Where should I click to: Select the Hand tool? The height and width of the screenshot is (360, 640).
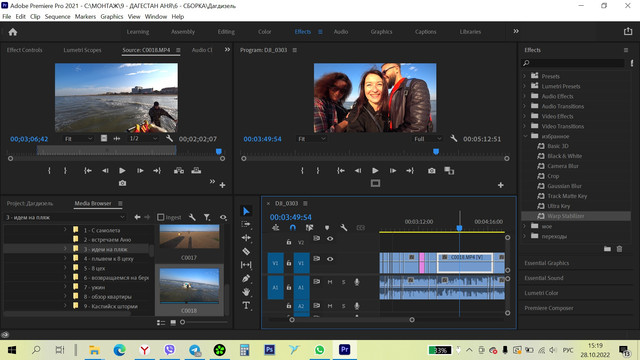click(x=246, y=292)
